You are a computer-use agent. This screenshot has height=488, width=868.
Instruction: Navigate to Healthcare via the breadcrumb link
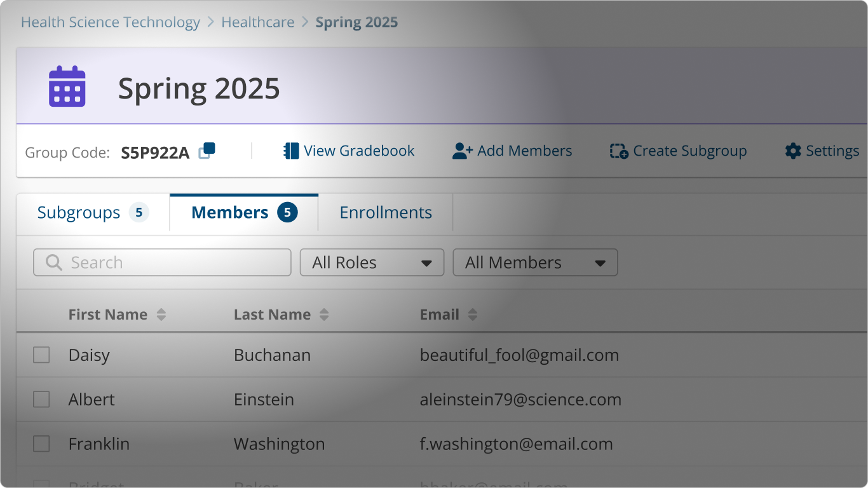257,22
